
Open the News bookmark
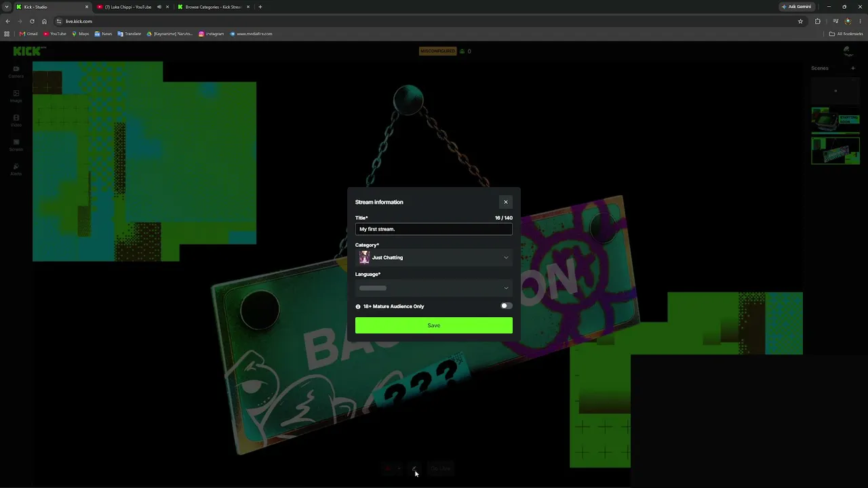tap(103, 34)
